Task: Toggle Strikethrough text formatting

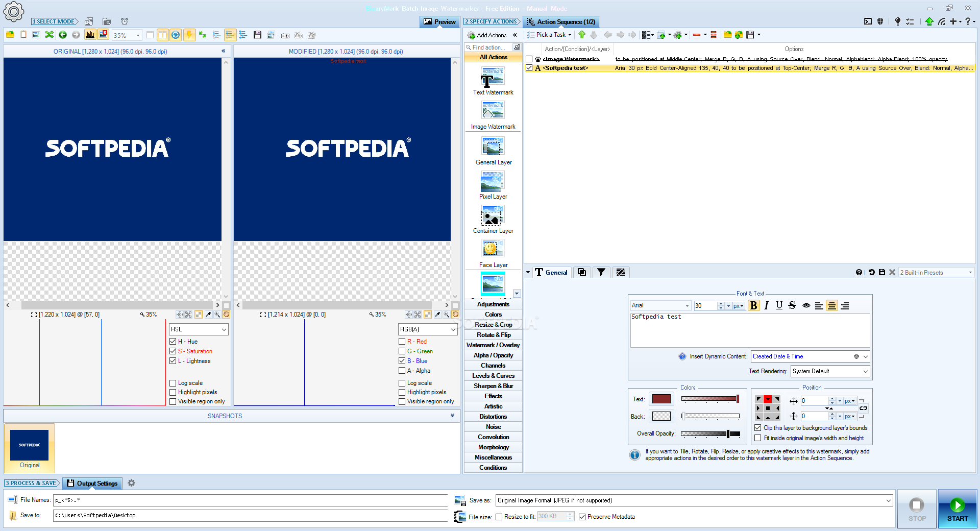Action: 792,305
